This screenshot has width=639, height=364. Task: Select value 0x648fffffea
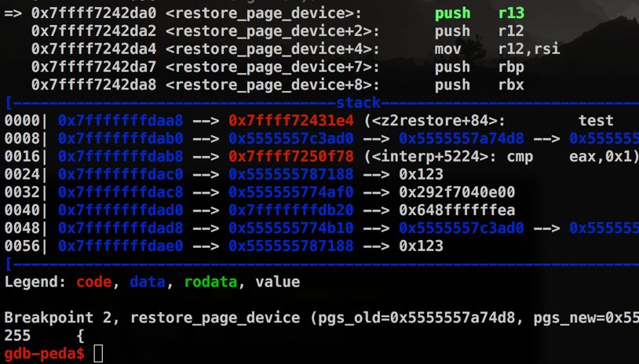pyautogui.click(x=457, y=210)
